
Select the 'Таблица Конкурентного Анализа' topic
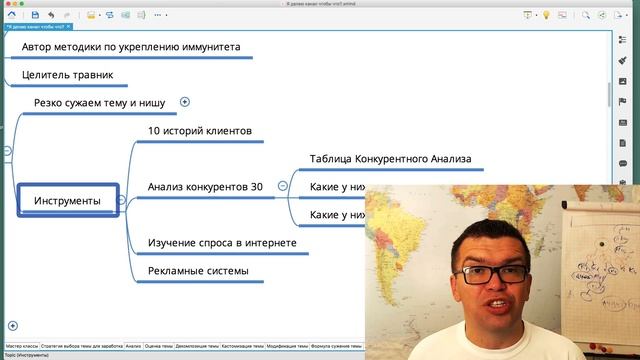click(x=391, y=159)
